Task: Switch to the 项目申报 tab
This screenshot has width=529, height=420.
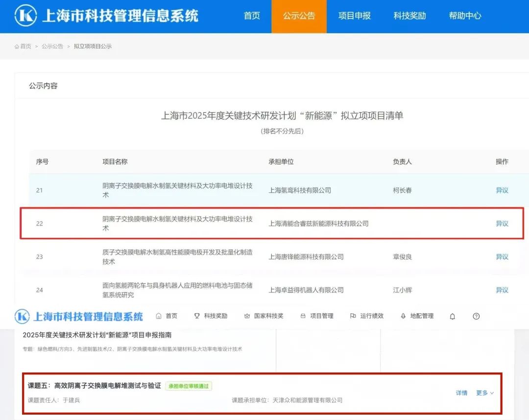Action: pos(355,15)
